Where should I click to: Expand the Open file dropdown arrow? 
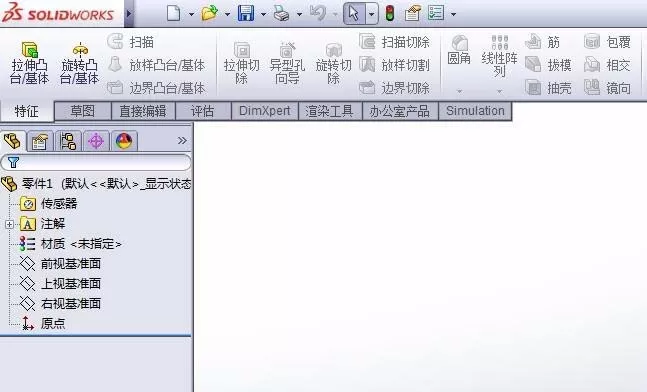(227, 14)
